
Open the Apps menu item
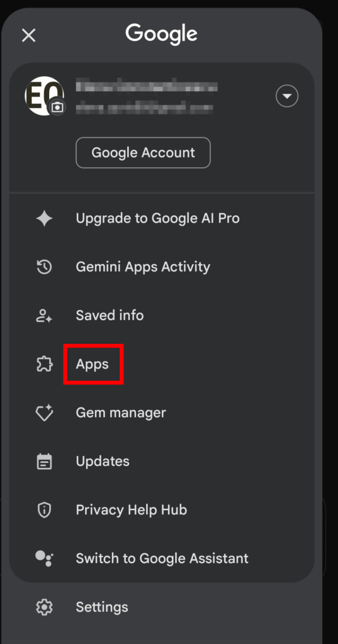coord(93,364)
